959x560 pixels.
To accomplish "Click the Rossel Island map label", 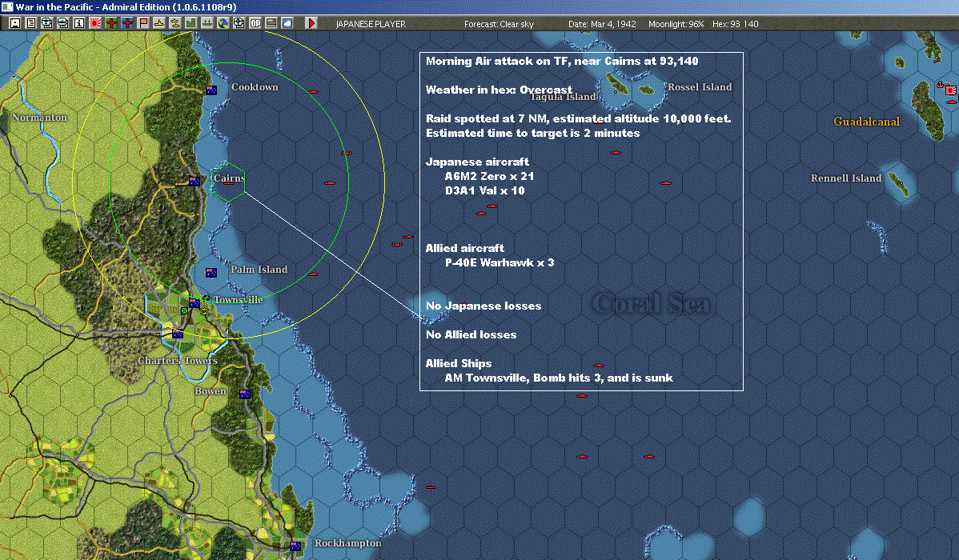I will (x=700, y=87).
